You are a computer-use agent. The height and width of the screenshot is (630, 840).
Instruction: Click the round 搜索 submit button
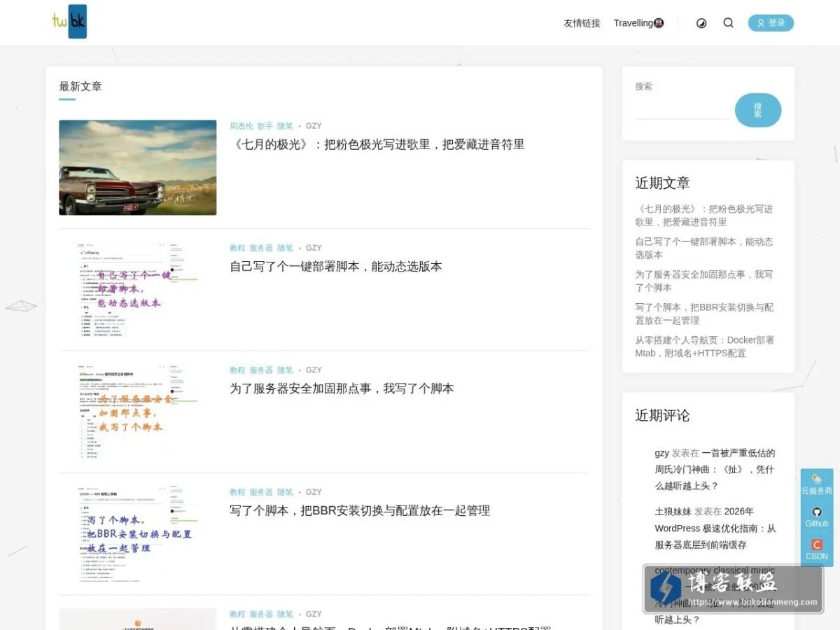pyautogui.click(x=758, y=110)
